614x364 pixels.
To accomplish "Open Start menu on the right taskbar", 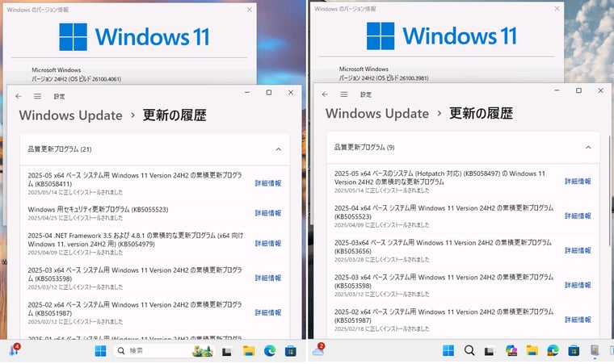I will [x=448, y=350].
